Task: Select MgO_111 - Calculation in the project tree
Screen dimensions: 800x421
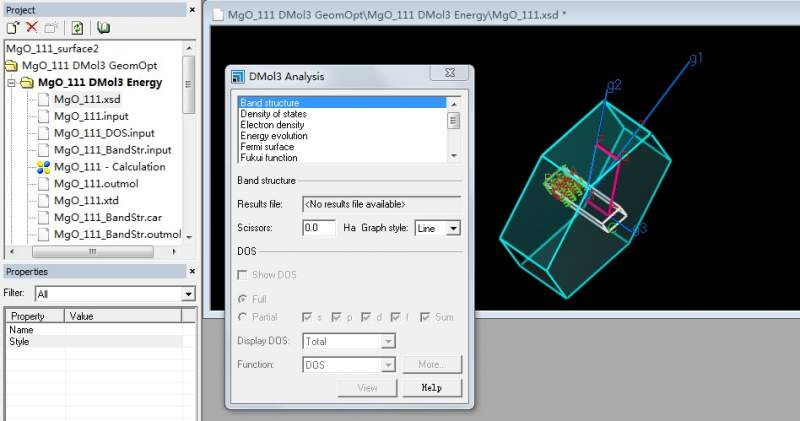Action: coord(110,167)
